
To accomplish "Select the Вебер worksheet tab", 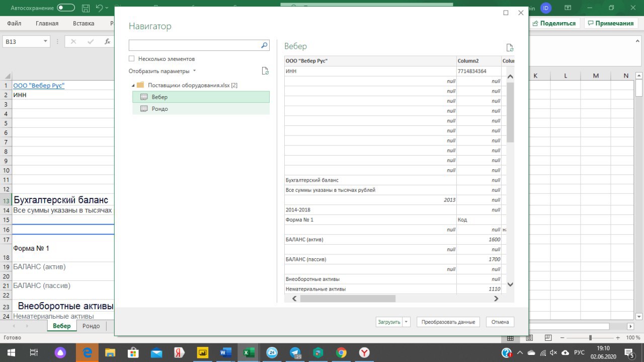I will click(62, 326).
